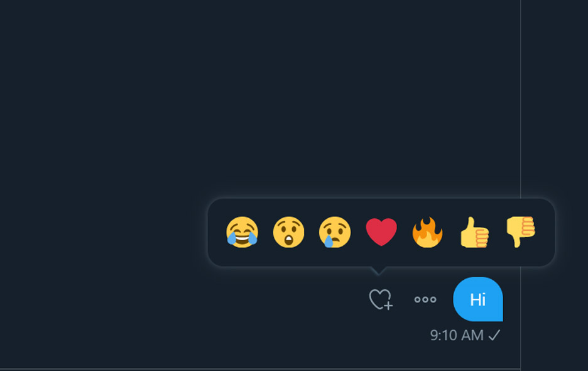Toggle the add reaction heart icon
Image resolution: width=588 pixels, height=371 pixels.
pos(380,299)
